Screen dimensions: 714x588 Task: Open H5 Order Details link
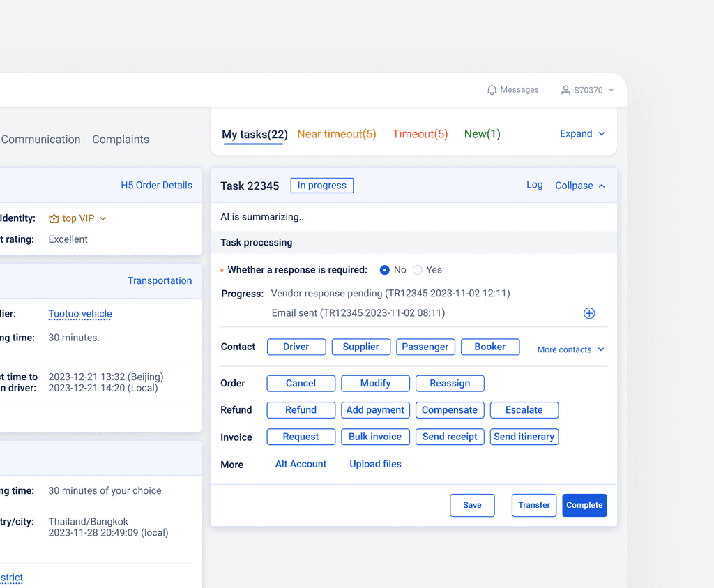point(156,186)
